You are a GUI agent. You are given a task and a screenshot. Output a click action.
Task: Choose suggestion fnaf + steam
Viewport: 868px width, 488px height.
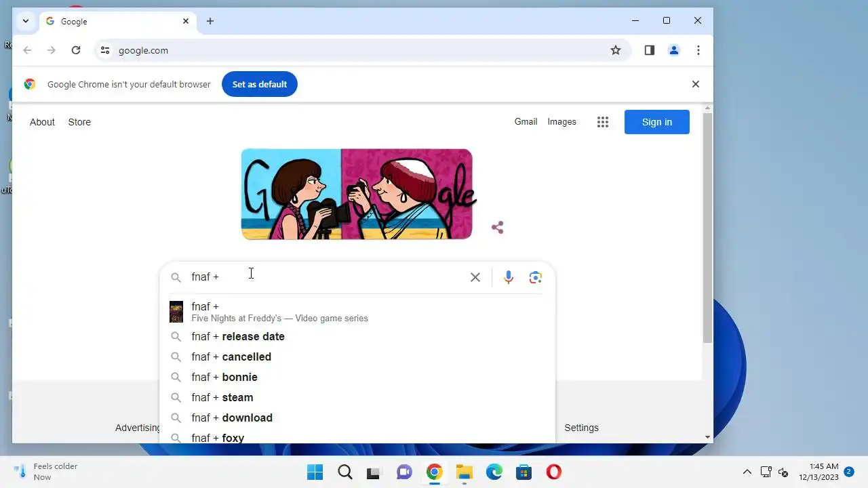(x=357, y=397)
